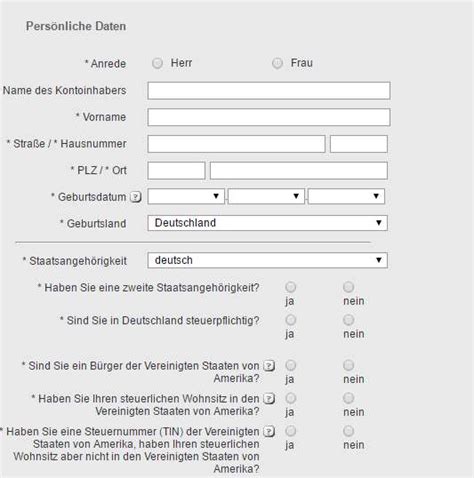Choose ja for steuerlicher Wohnsitz in USA
Image resolution: width=474 pixels, height=478 pixels.
tap(291, 398)
